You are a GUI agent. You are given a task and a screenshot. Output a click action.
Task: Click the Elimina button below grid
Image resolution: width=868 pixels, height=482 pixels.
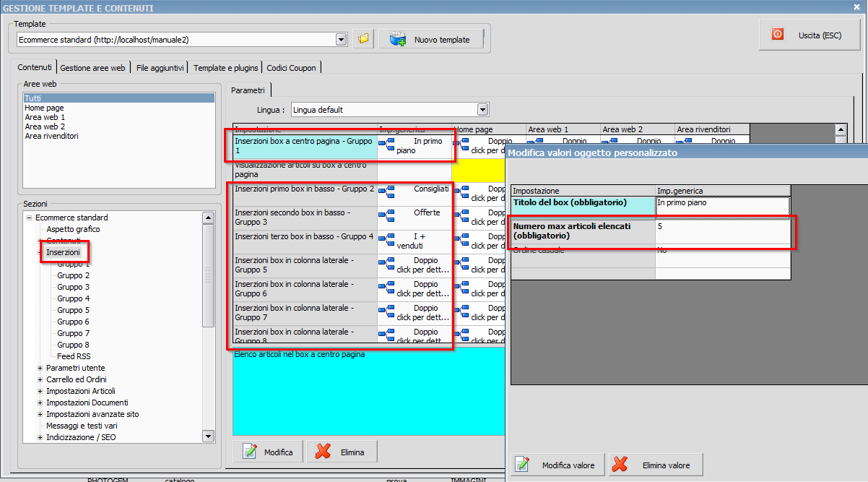(342, 452)
